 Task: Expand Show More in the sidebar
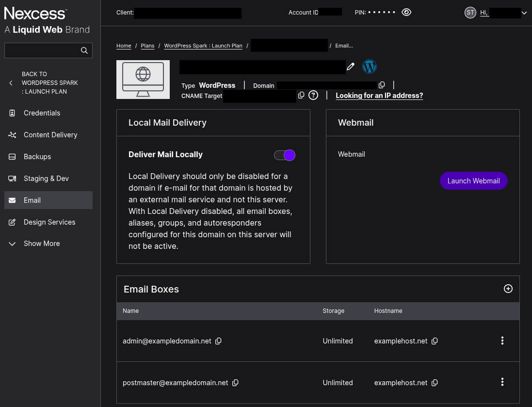coord(42,244)
